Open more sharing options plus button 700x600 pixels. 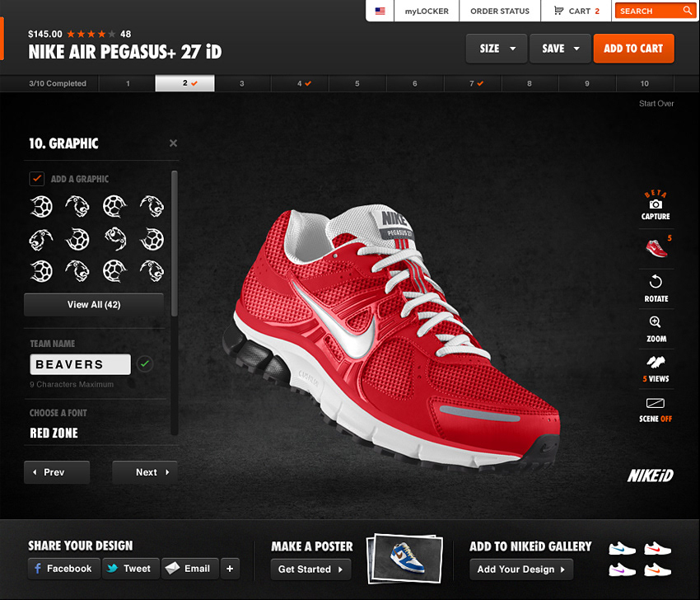230,569
